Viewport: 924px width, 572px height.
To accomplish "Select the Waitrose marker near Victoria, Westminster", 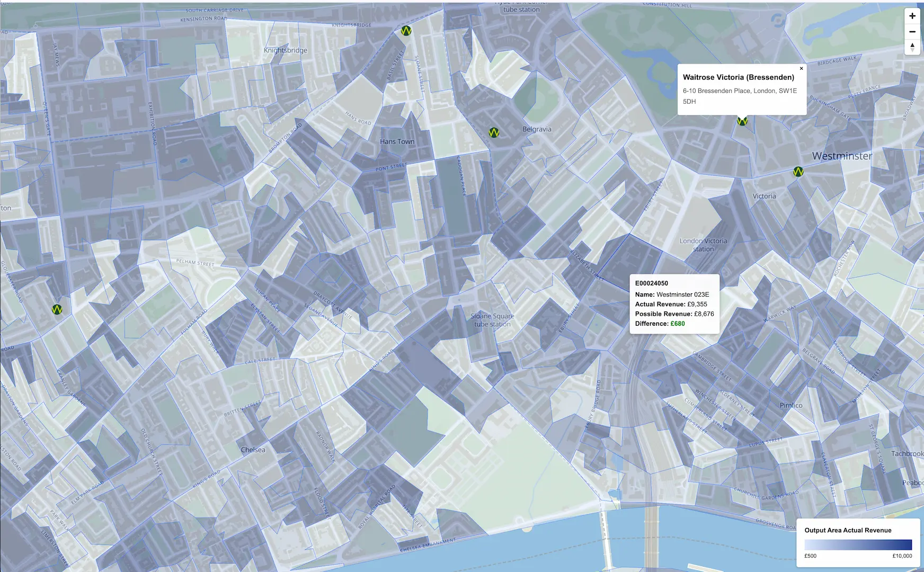I will pyautogui.click(x=798, y=172).
